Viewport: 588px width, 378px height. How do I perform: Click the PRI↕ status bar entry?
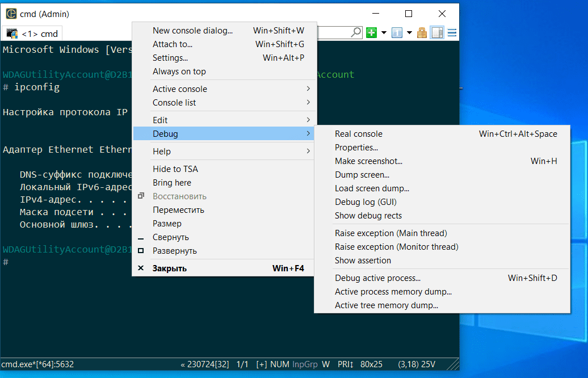click(x=346, y=364)
